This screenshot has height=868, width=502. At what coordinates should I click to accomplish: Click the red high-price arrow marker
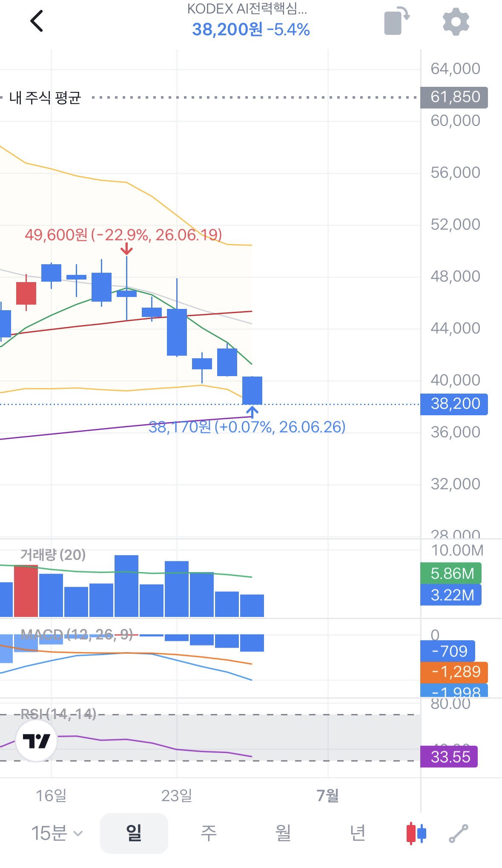[126, 249]
